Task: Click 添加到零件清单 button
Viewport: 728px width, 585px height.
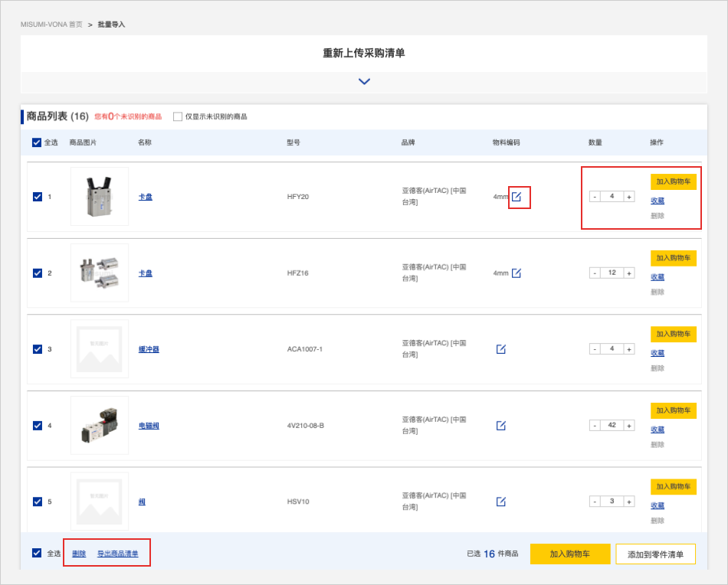Action: [x=655, y=554]
